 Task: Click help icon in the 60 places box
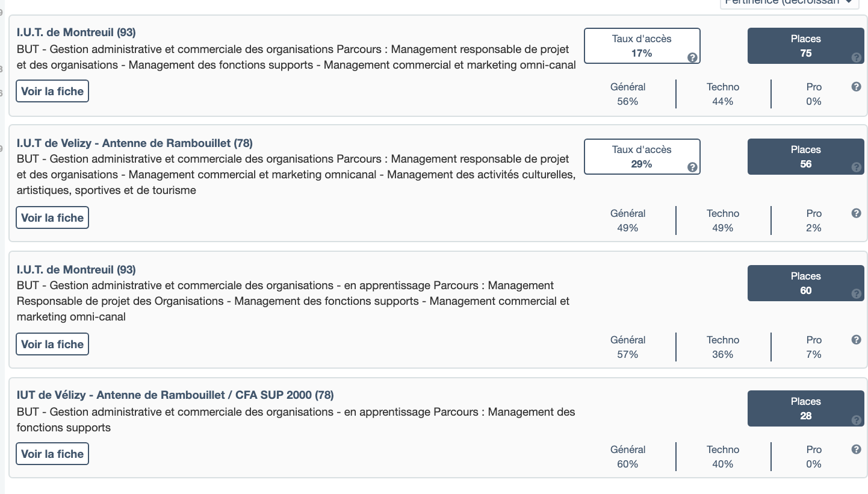point(857,294)
